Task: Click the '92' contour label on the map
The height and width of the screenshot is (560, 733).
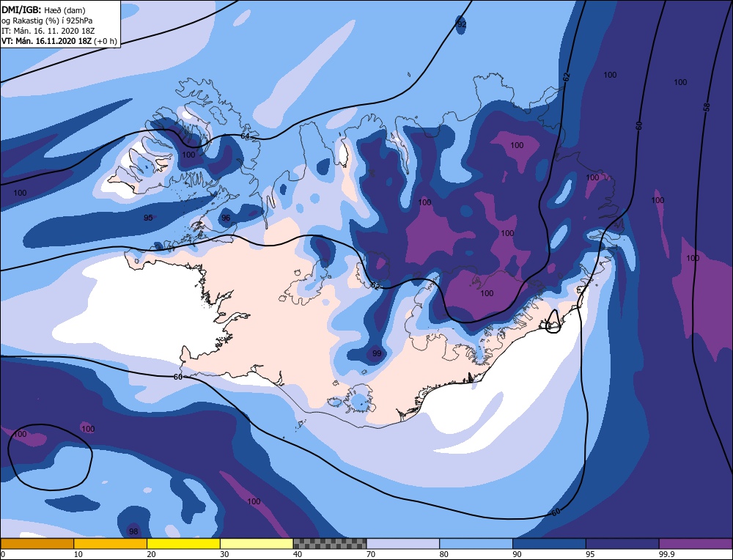Action: (x=461, y=24)
